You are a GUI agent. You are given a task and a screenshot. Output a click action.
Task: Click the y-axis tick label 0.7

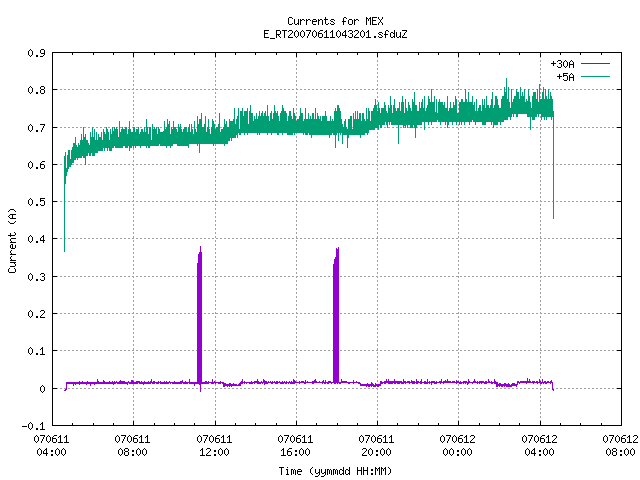tap(36, 128)
